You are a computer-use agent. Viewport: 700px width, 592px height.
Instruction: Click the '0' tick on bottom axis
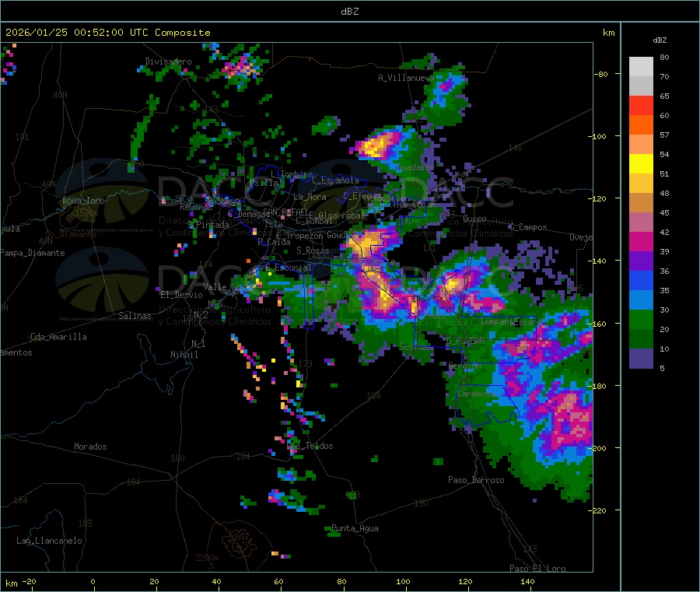pos(93,582)
